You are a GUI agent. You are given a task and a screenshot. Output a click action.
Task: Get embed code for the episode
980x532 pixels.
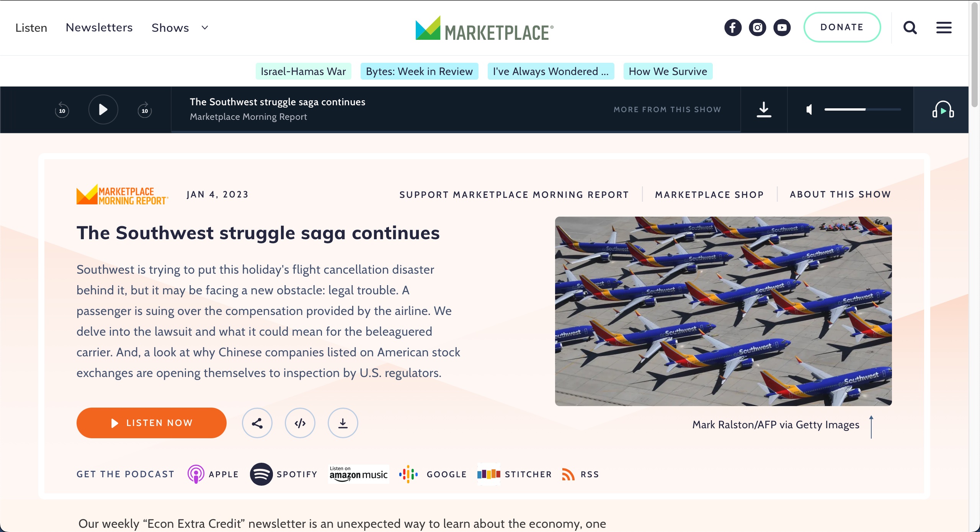pyautogui.click(x=300, y=423)
